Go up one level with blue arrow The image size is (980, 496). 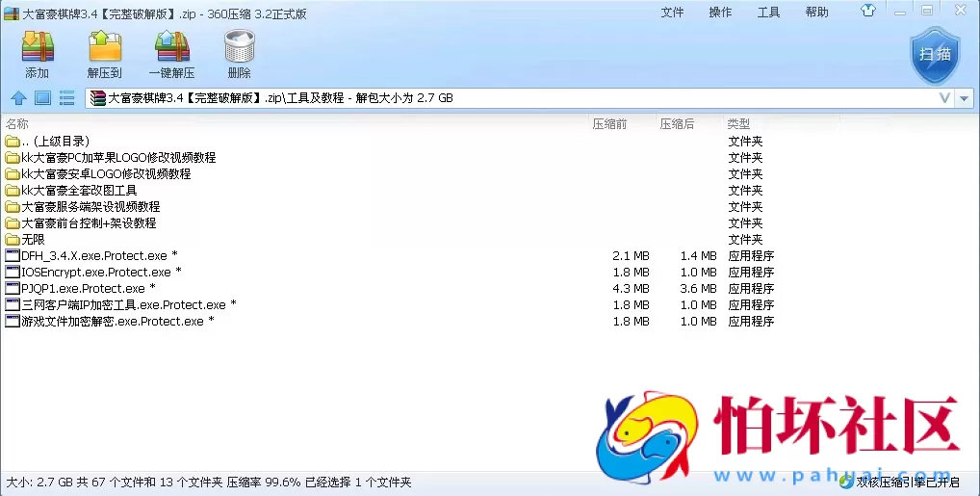coord(18,98)
